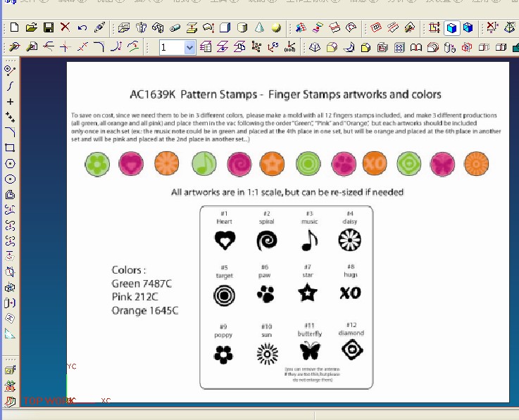Viewport: 519px width, 420px height.
Task: Open Layer Settings icon next to layer box
Action: click(x=206, y=47)
